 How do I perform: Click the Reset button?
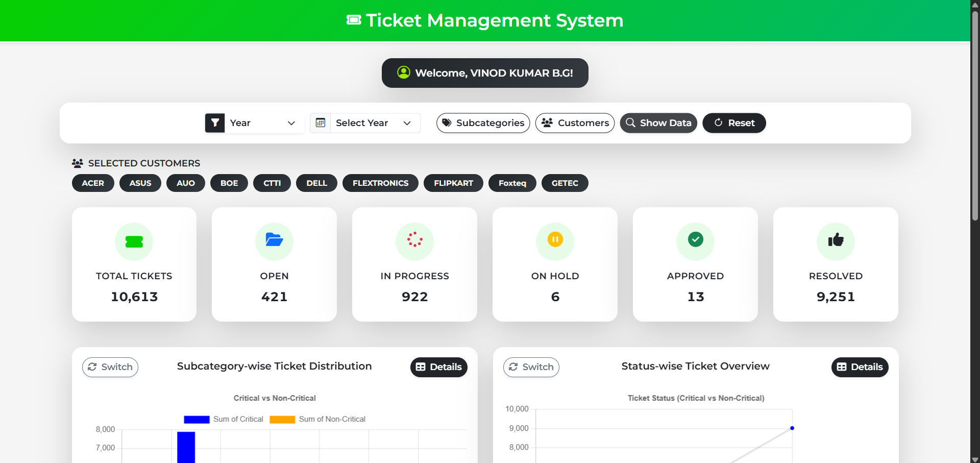coord(734,123)
